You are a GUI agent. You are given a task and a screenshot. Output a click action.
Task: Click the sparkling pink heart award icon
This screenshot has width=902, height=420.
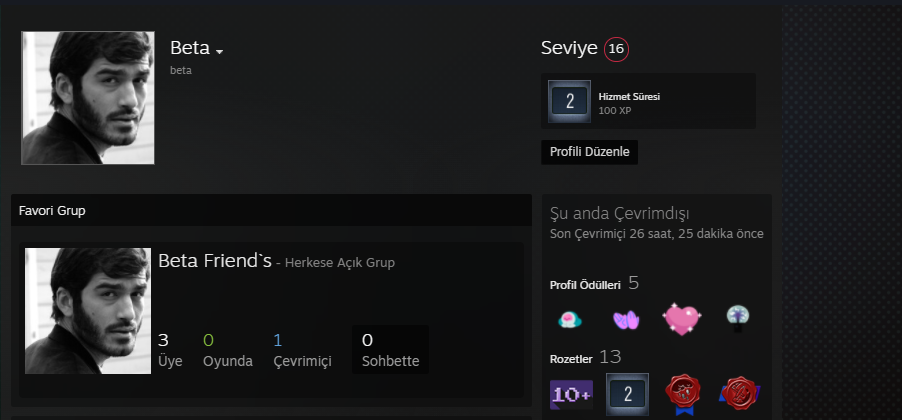[x=682, y=318]
